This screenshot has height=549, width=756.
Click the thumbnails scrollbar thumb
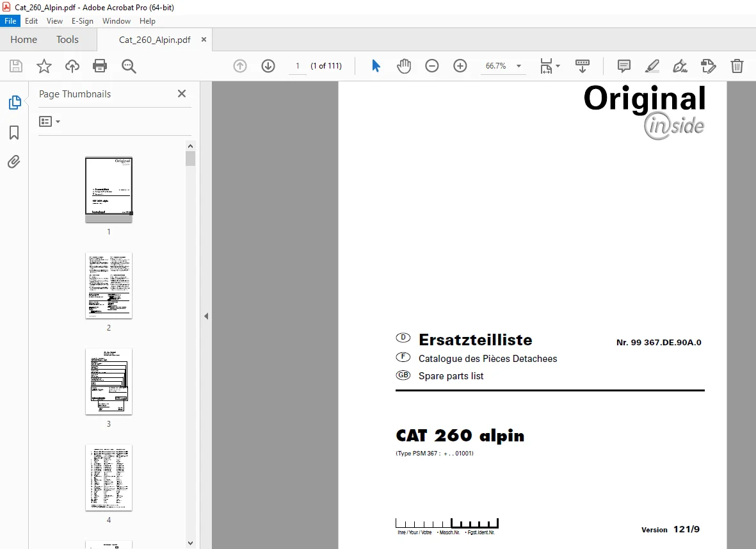click(191, 159)
